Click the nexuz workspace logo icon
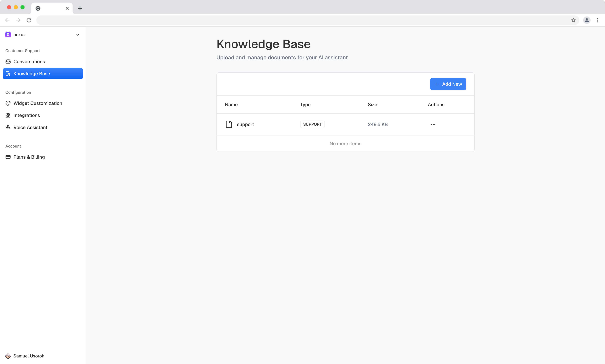This screenshot has width=605, height=364. 8,35
